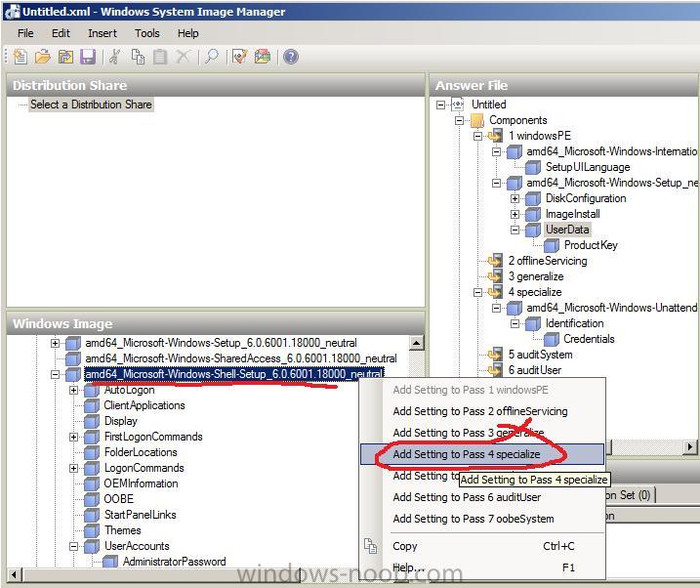The image size is (700, 588).
Task: Click Windows Image horizontal scroll left arrow
Action: click(15, 575)
